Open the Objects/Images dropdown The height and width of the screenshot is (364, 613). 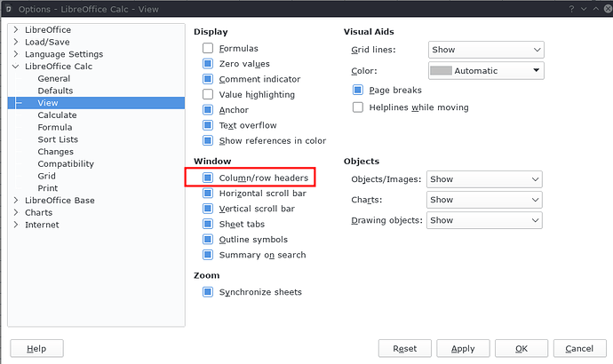click(x=484, y=179)
